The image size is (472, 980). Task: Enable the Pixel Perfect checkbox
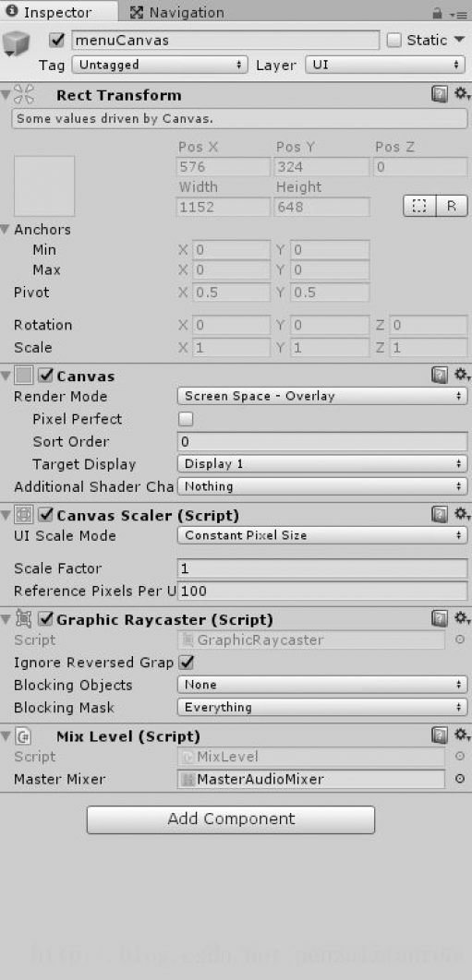point(186,419)
